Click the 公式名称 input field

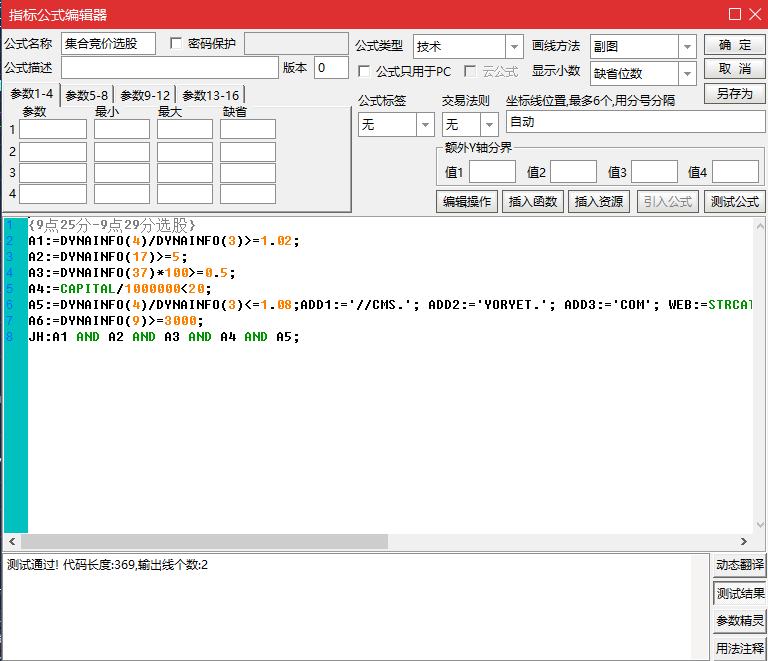tap(107, 43)
